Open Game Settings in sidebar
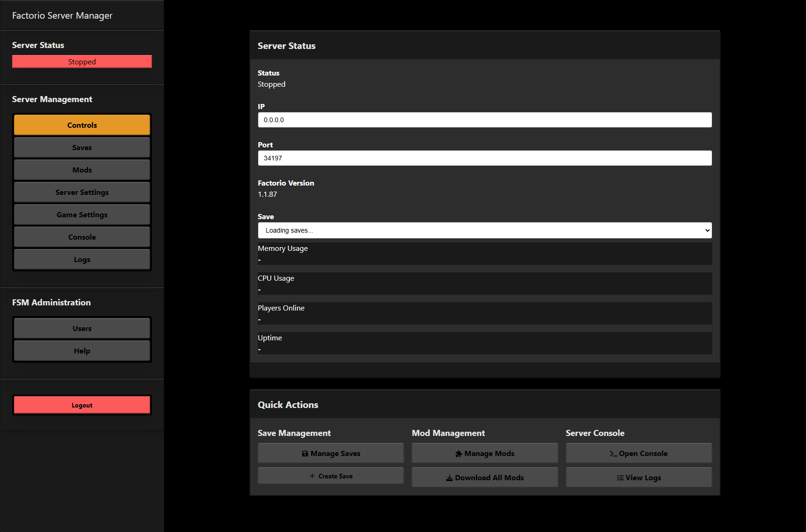Viewport: 806px width, 532px height. (x=82, y=214)
